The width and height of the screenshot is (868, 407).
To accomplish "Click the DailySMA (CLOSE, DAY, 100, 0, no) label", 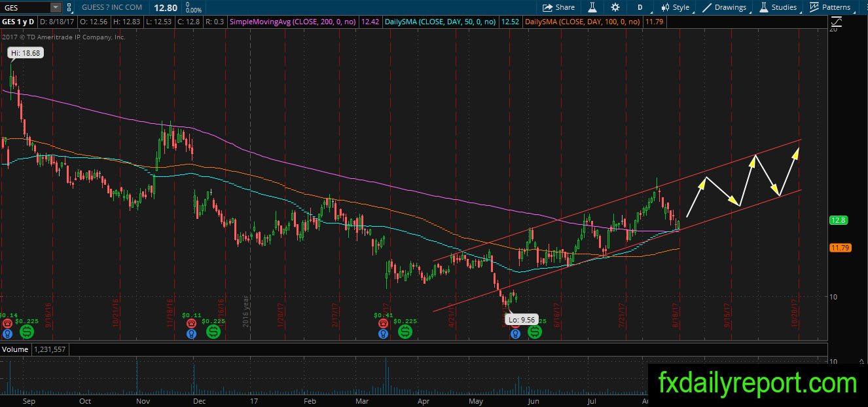I will (583, 22).
